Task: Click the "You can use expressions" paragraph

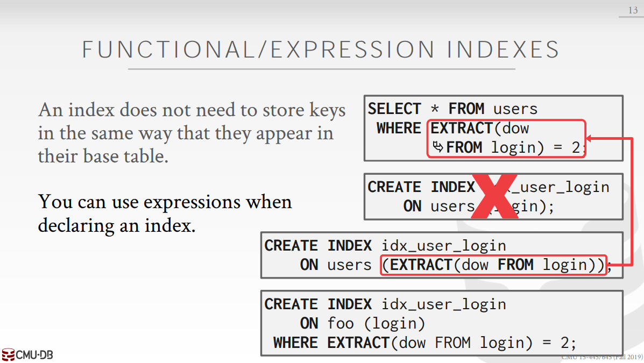Action: tap(165, 213)
